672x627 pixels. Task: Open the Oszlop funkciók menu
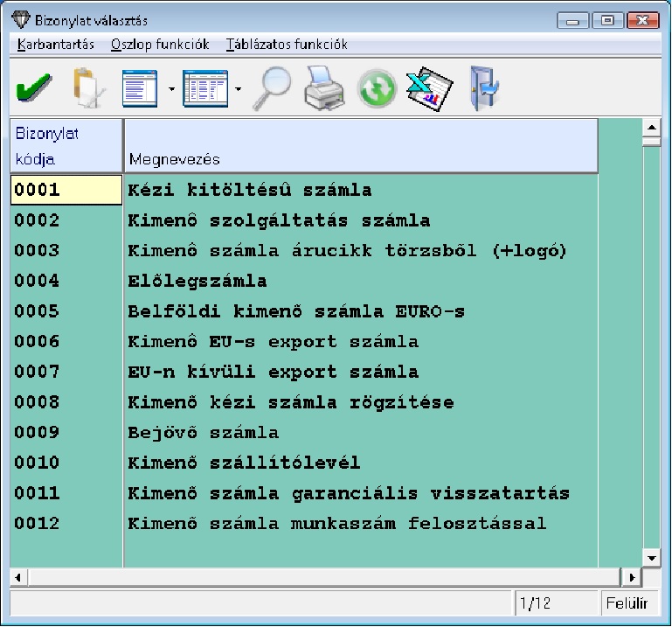160,44
